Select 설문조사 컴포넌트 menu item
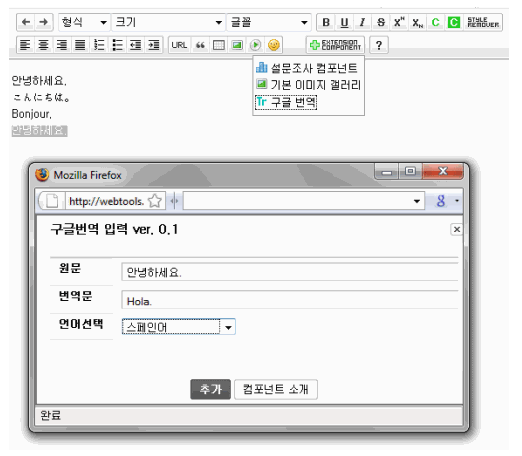The width and height of the screenshot is (522, 456). point(307,68)
